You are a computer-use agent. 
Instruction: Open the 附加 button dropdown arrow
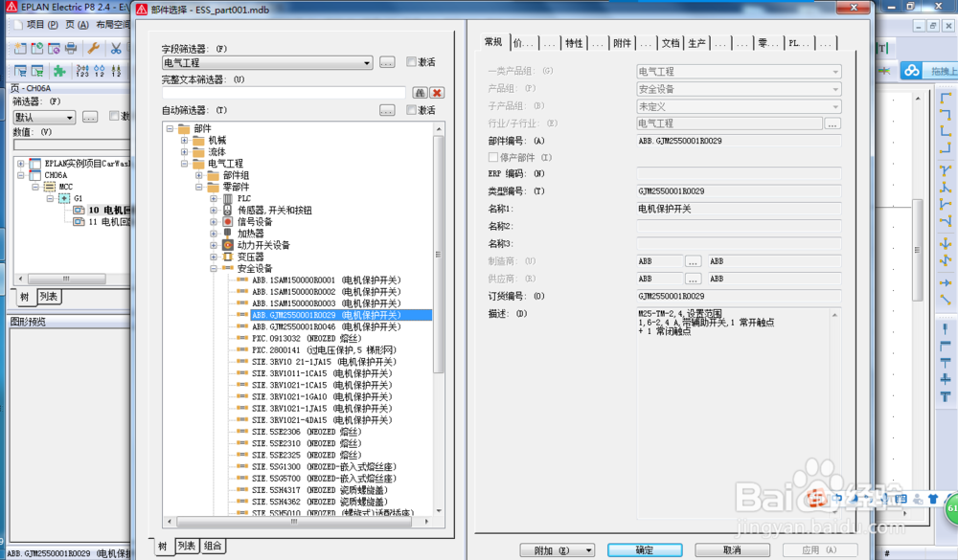[x=588, y=550]
